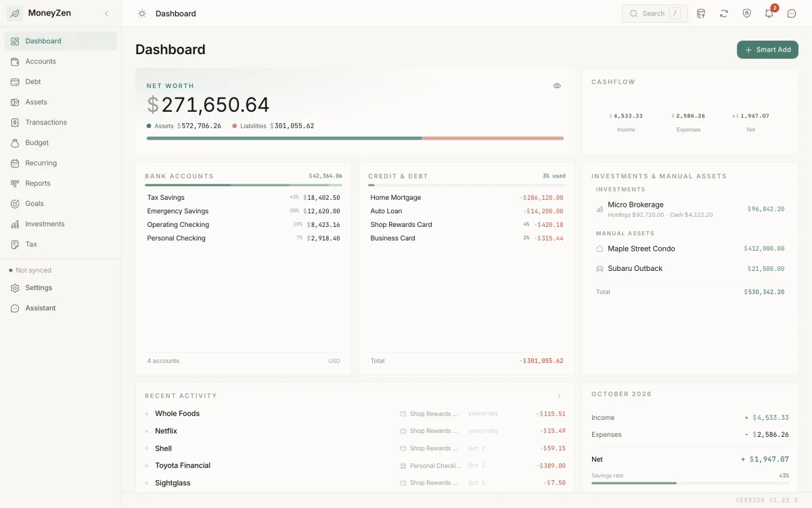Open the Operating Checking account row
The width and height of the screenshot is (812, 508).
(x=244, y=225)
